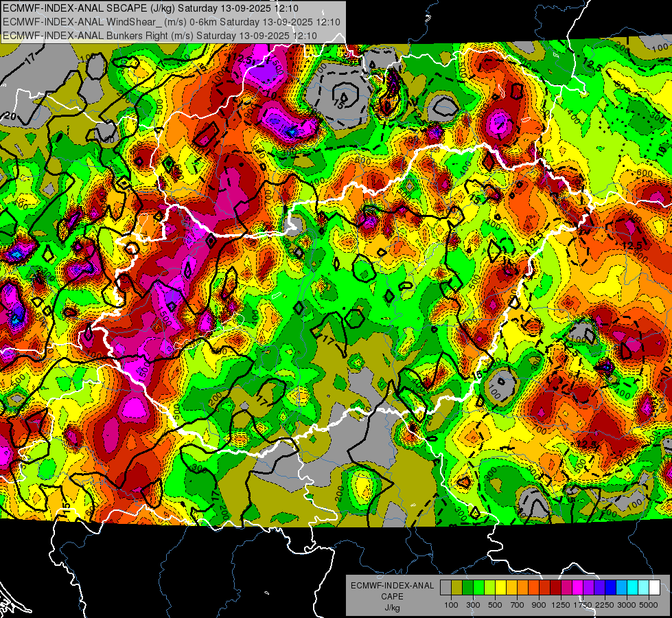The image size is (672, 618).
Task: Click the 1750 value under the legend
Action: click(583, 605)
